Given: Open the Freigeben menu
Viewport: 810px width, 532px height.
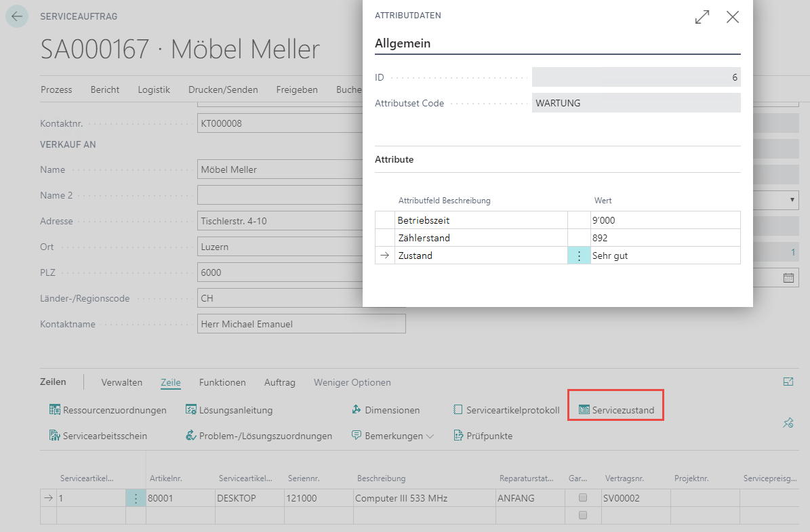Looking at the screenshot, I should pyautogui.click(x=297, y=90).
